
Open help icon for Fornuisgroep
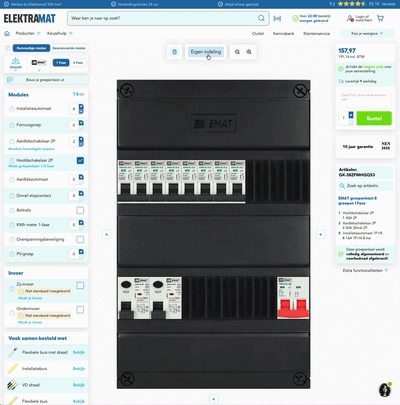pyautogui.click(x=12, y=125)
